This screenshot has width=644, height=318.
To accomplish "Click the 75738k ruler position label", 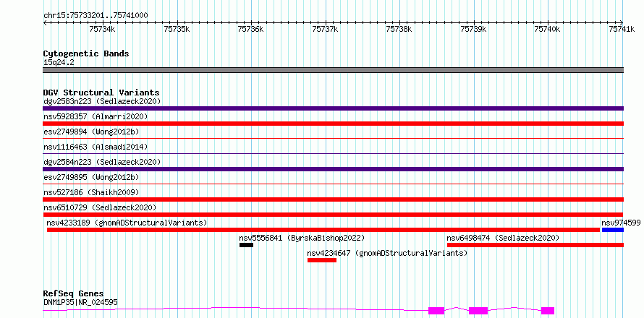I will pos(399,29).
